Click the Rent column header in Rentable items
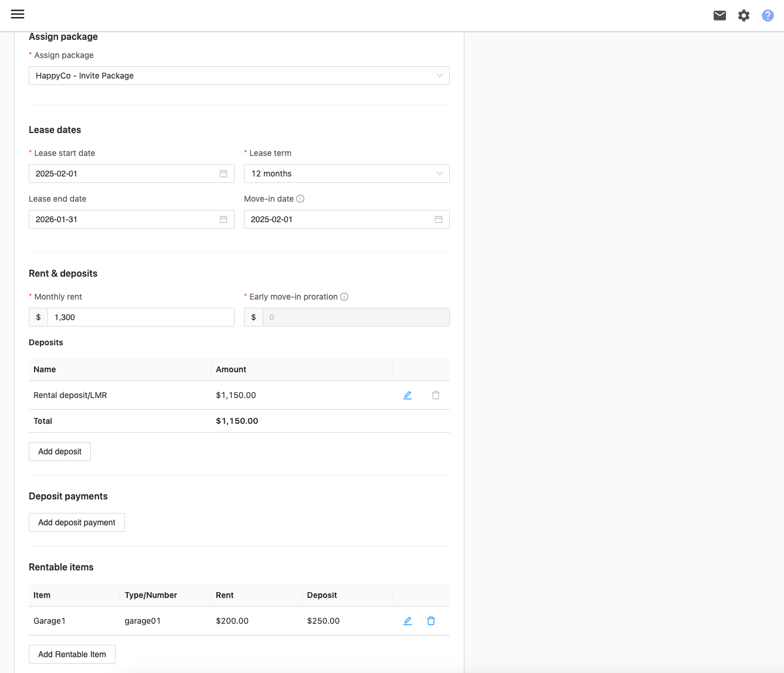This screenshot has height=673, width=784. click(257, 595)
